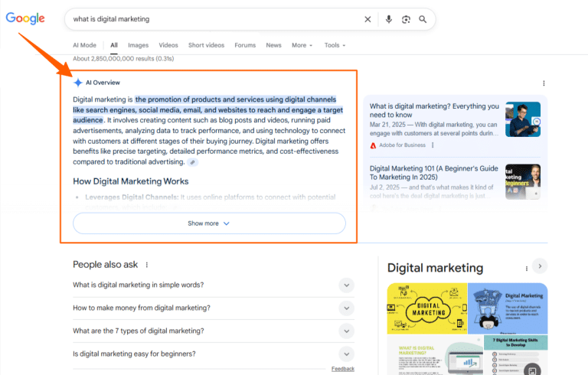The width and height of the screenshot is (588, 375).
Task: Open the Tools dropdown menu
Action: coord(335,45)
